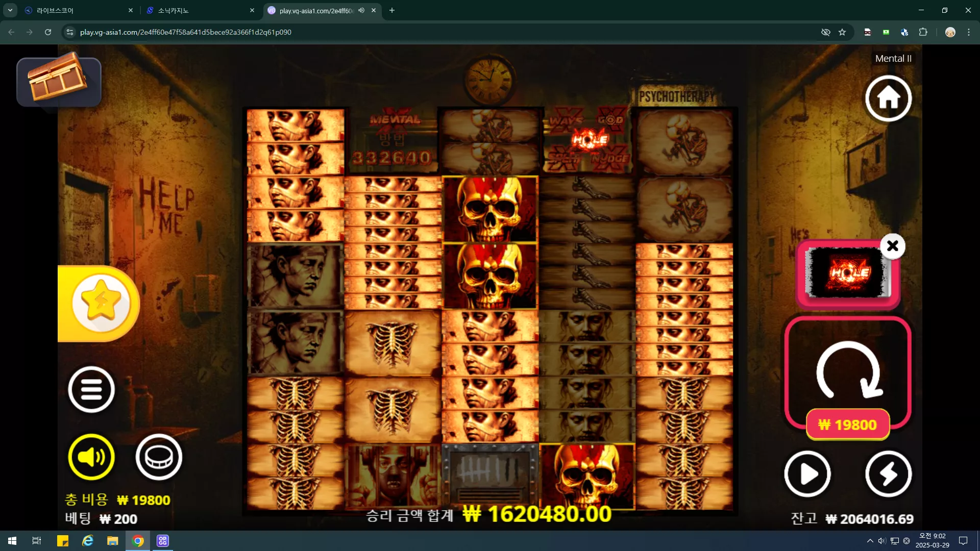
Task: Open the game hamburger menu
Action: coord(91,389)
